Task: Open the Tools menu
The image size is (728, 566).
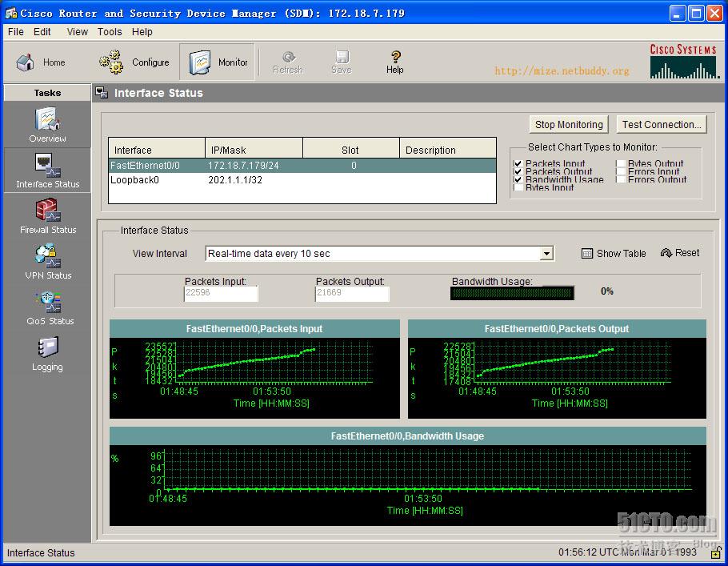Action: (x=110, y=31)
